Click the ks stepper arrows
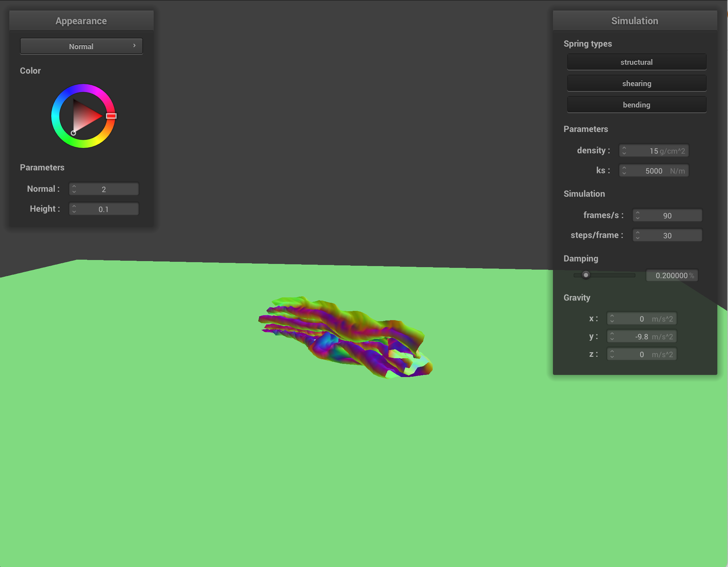The image size is (728, 567). pos(624,170)
